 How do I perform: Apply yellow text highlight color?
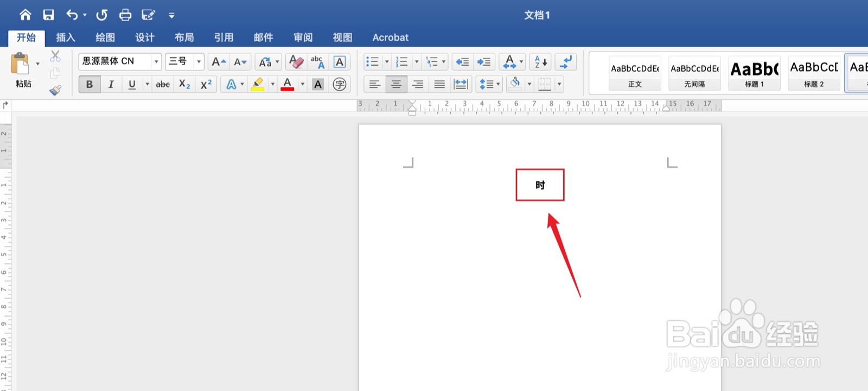pyautogui.click(x=258, y=84)
